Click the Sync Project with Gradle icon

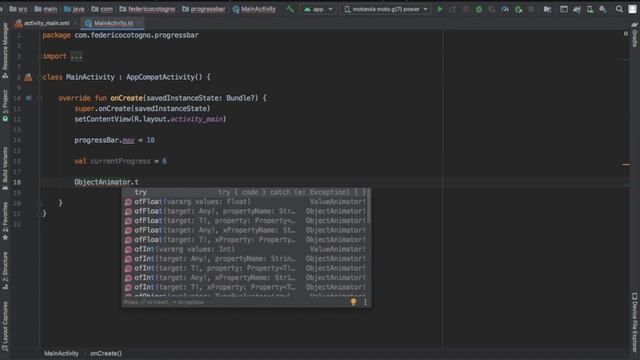click(x=577, y=9)
